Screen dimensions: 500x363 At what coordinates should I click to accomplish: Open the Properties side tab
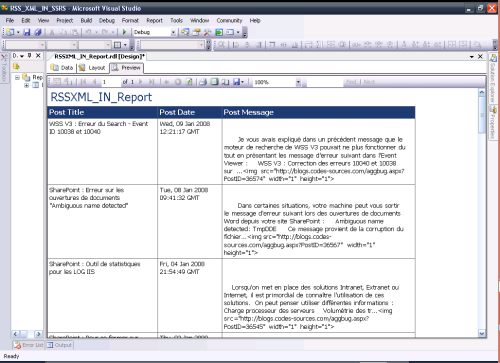(x=493, y=122)
